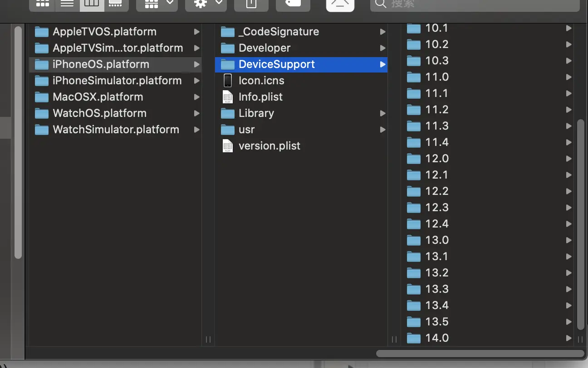
Task: Select the 13.0 folder name
Action: (437, 240)
